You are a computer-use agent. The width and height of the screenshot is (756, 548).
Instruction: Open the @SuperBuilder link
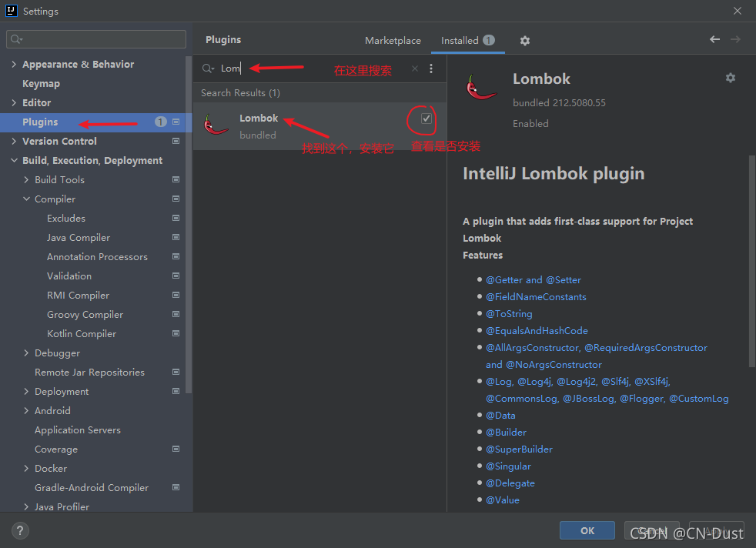tap(519, 449)
